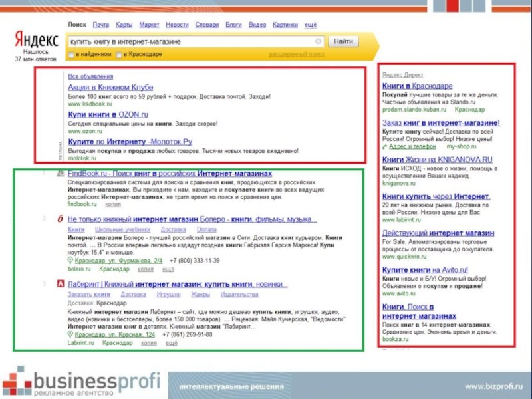Open the Заказать книги sitelink
The image size is (532, 399).
pyautogui.click(x=89, y=294)
